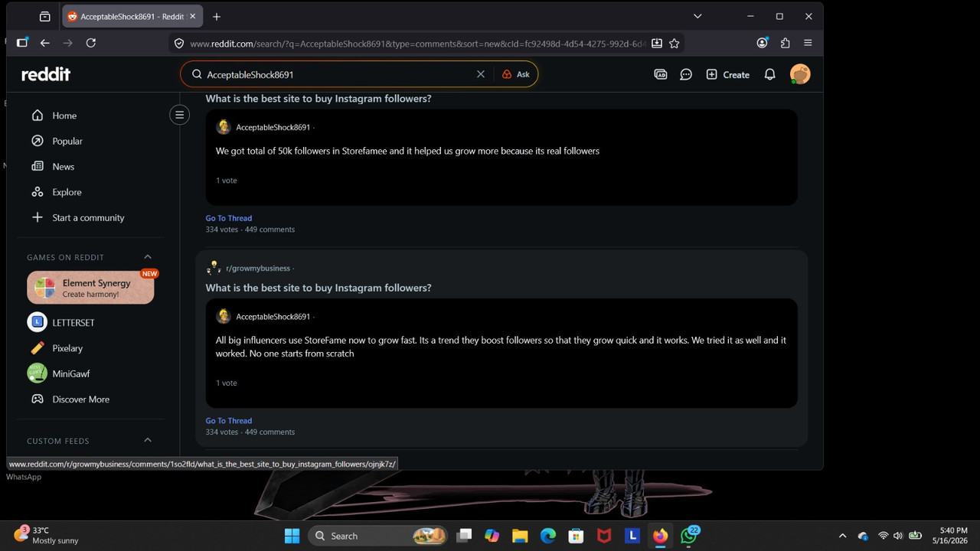Open the Windows Start menu

[x=292, y=536]
